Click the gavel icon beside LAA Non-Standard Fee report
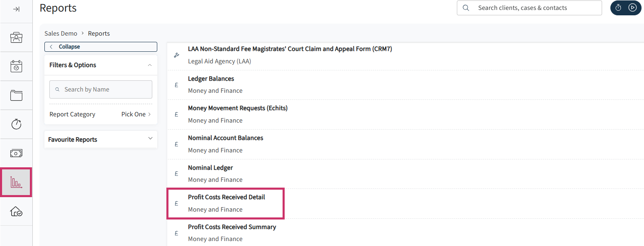Screen dimensions: 644x246 pyautogui.click(x=176, y=55)
